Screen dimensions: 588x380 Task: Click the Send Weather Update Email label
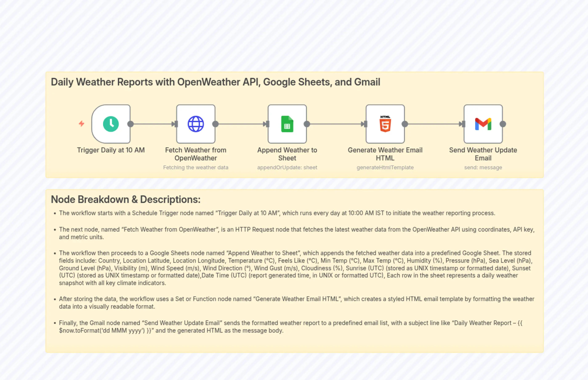tap(483, 154)
